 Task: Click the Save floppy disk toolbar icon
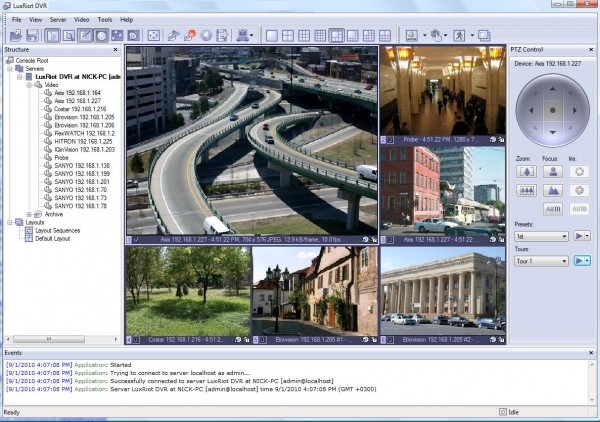tap(31, 36)
